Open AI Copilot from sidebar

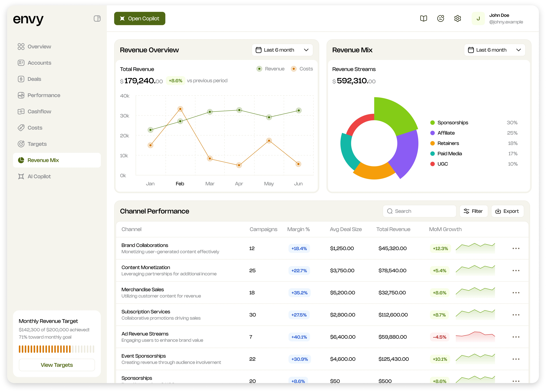point(57,176)
